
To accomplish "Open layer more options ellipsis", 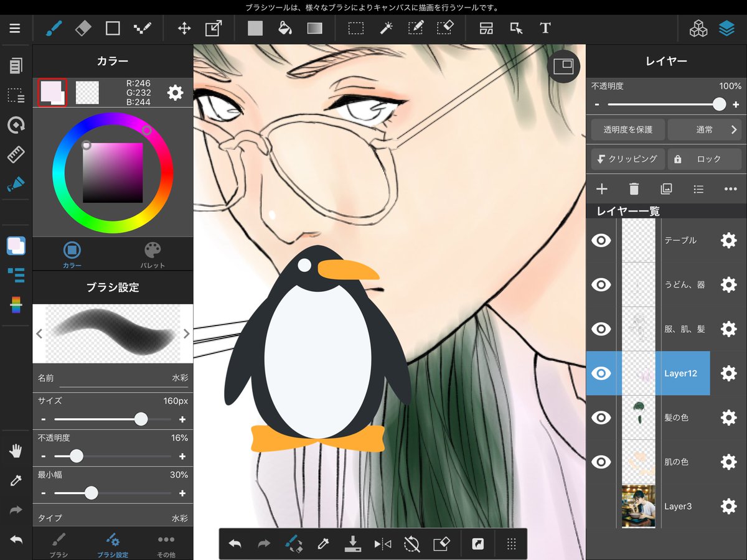I will tap(731, 189).
